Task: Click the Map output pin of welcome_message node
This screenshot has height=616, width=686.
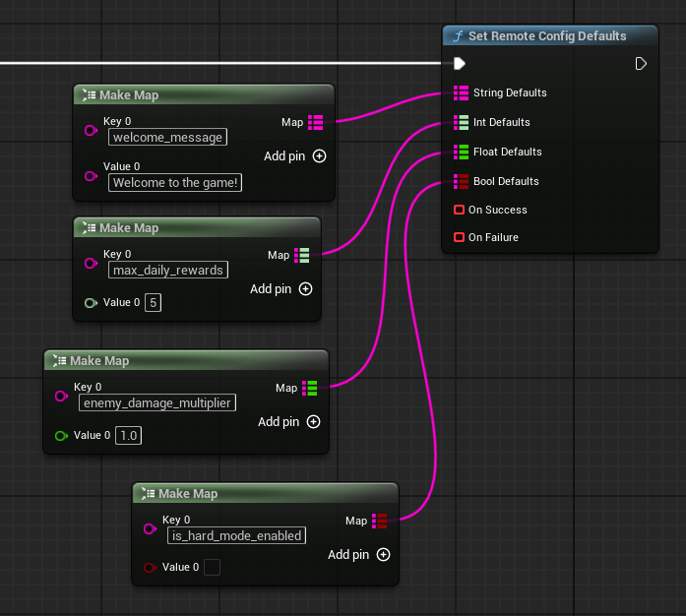Action: click(315, 122)
